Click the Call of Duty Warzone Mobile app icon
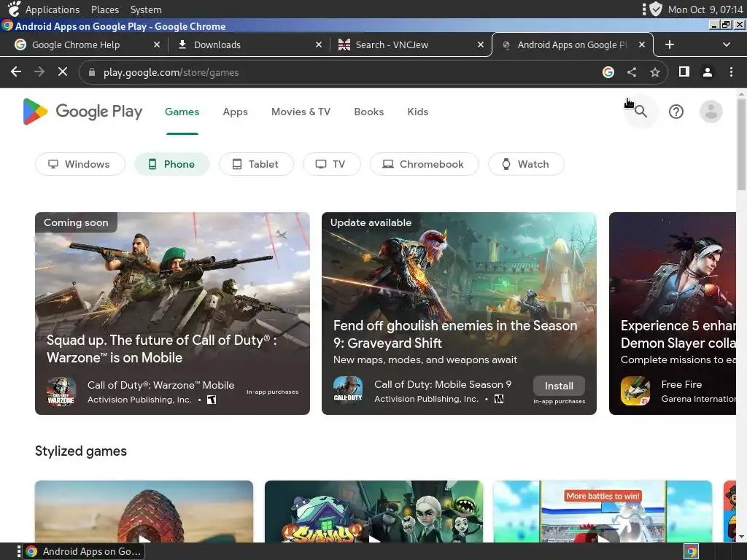 61,392
